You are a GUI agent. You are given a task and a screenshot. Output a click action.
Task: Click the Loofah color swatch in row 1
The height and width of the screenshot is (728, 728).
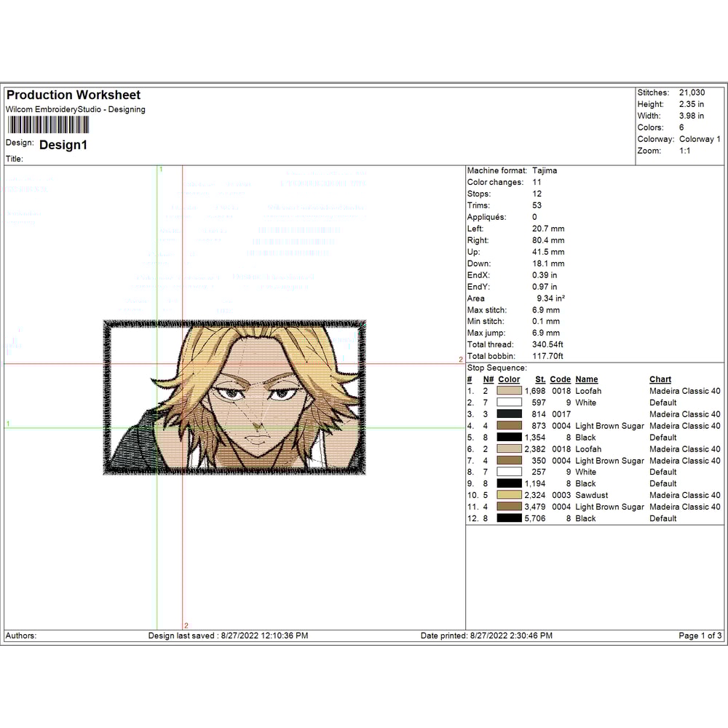[x=510, y=391]
